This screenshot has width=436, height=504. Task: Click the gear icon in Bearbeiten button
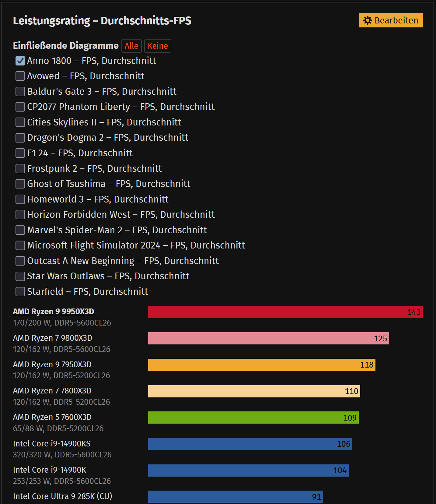click(x=368, y=20)
